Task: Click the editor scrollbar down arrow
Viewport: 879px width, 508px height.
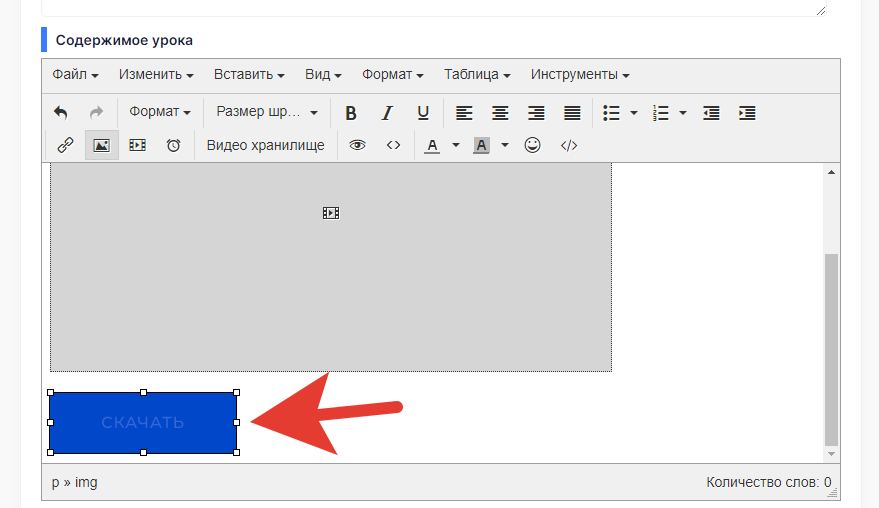Action: pos(831,454)
